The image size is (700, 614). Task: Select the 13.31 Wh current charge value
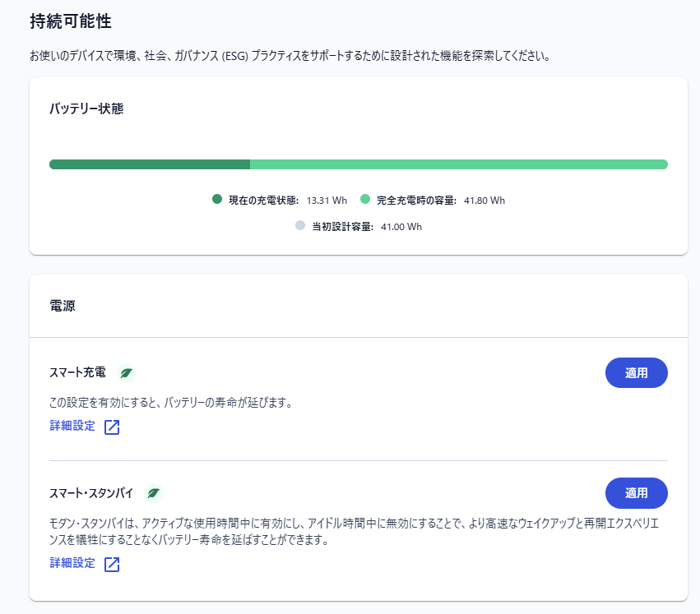pos(327,200)
